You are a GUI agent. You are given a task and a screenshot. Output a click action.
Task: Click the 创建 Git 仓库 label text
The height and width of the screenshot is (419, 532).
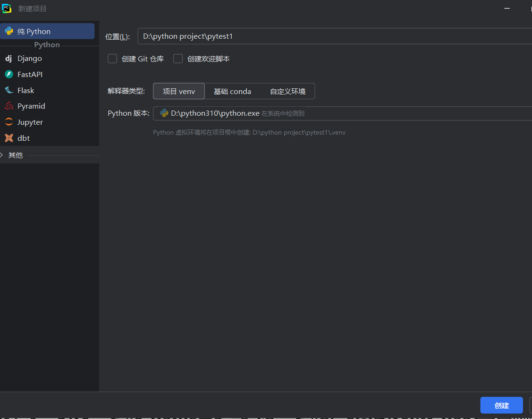143,59
